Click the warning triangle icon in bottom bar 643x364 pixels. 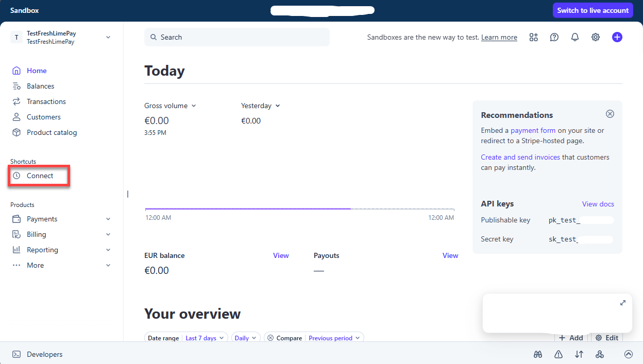click(x=559, y=354)
